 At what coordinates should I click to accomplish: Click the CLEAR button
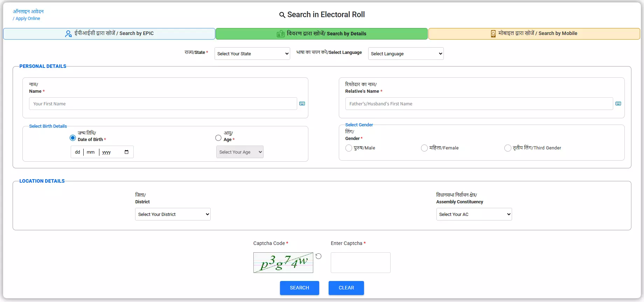point(346,288)
